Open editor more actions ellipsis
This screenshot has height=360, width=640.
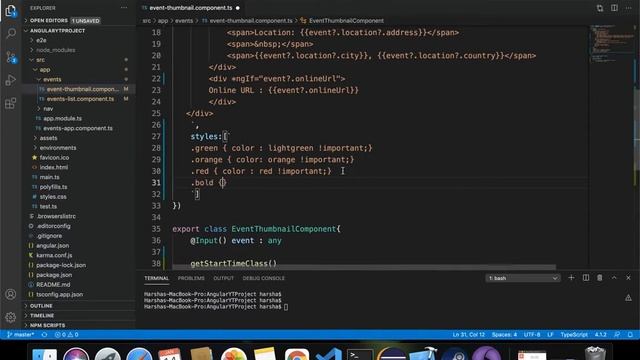[629, 8]
